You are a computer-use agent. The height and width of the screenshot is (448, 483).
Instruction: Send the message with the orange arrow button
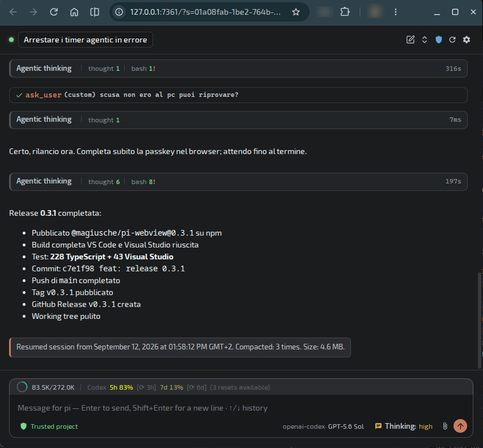click(460, 426)
